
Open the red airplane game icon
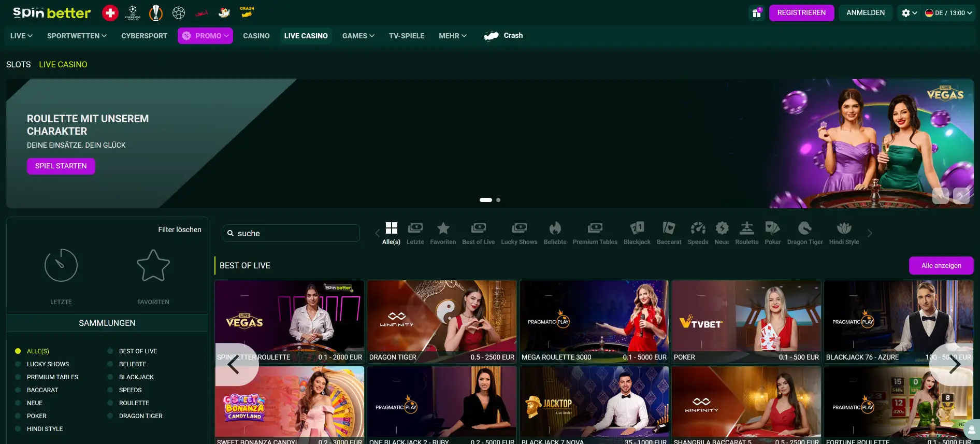tap(201, 13)
